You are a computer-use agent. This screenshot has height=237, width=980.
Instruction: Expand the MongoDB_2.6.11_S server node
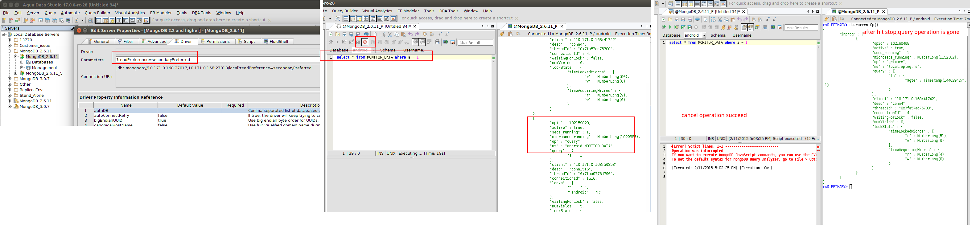[16, 73]
